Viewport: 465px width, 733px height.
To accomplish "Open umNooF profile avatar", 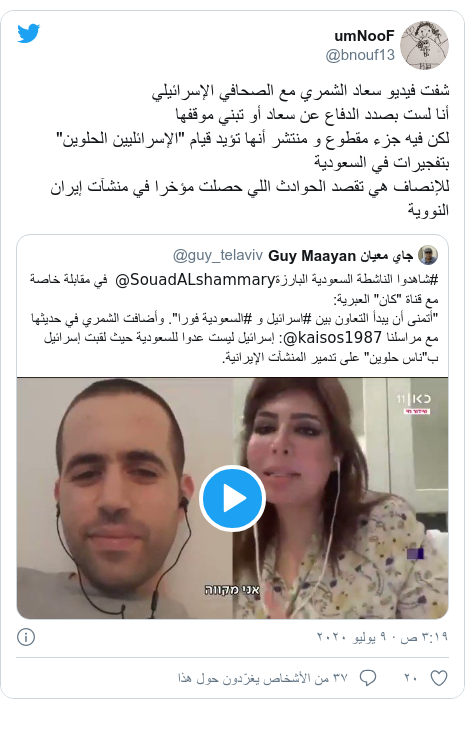I will [x=426, y=45].
